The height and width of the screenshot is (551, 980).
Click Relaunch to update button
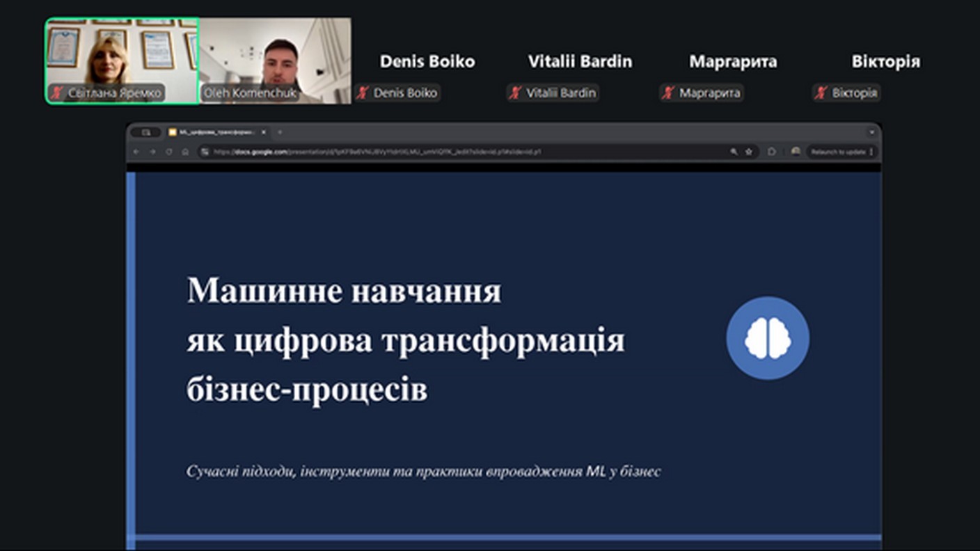(x=837, y=152)
